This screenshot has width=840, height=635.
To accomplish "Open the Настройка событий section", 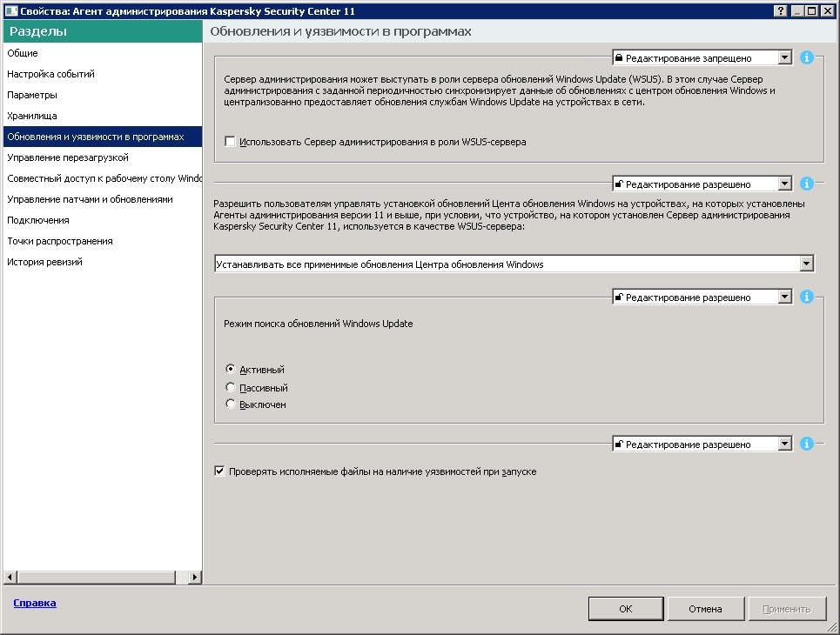I will pyautogui.click(x=103, y=74).
